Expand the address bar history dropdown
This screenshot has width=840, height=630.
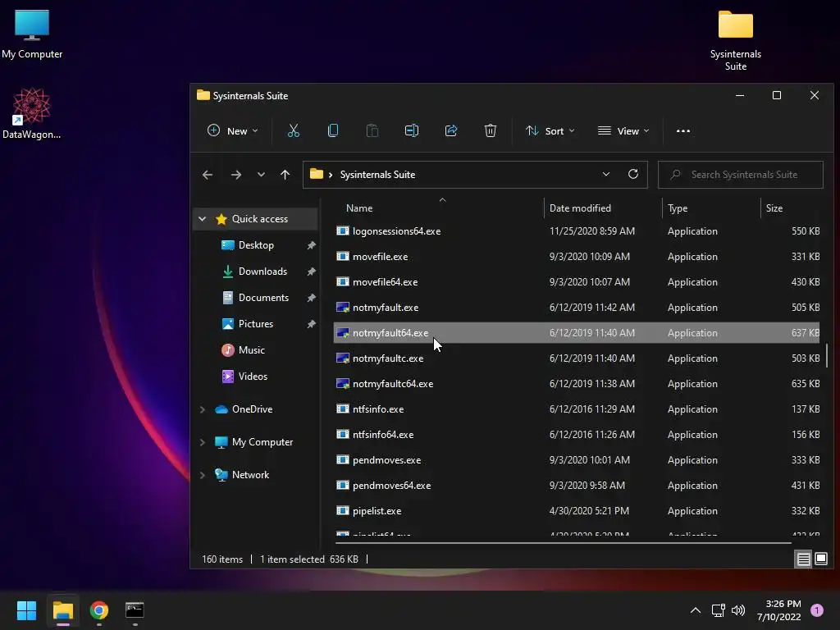click(x=606, y=174)
